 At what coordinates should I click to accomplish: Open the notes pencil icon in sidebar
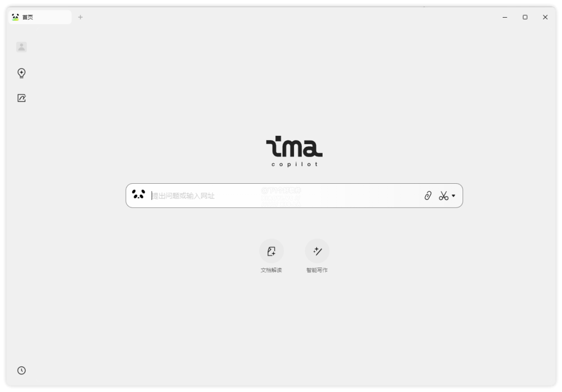[x=21, y=98]
